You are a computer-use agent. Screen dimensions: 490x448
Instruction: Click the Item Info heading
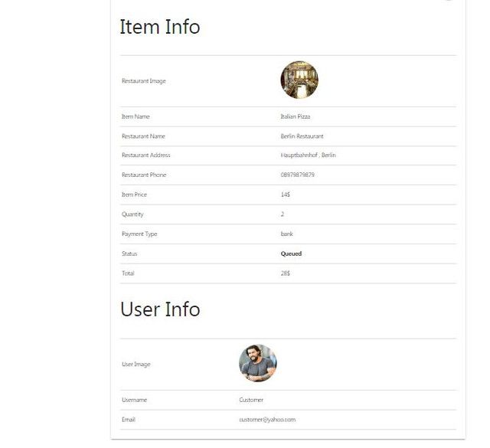pos(159,27)
